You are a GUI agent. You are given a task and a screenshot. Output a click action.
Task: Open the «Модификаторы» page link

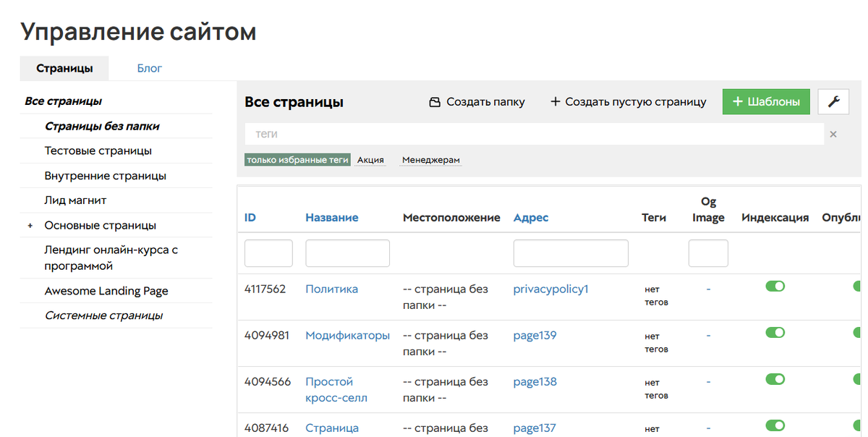(x=347, y=335)
